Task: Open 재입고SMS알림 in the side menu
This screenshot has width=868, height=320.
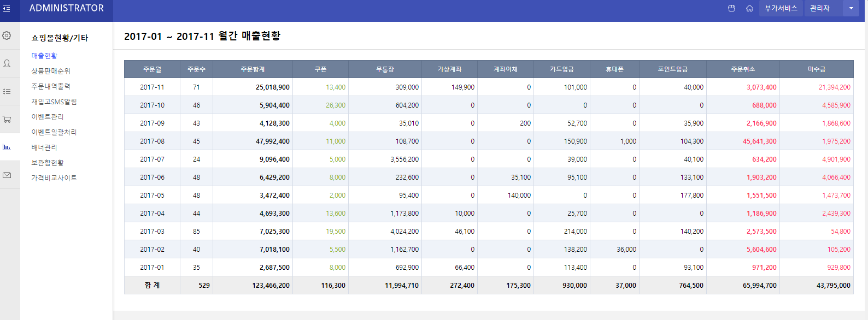Action: 54,102
